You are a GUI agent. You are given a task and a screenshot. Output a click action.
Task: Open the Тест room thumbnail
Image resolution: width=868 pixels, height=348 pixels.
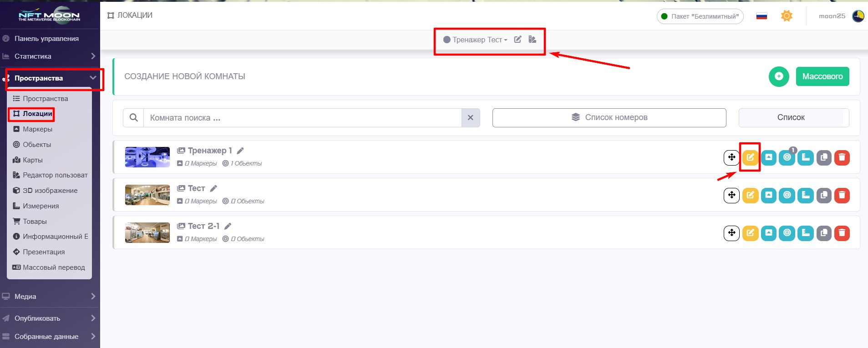pos(147,195)
